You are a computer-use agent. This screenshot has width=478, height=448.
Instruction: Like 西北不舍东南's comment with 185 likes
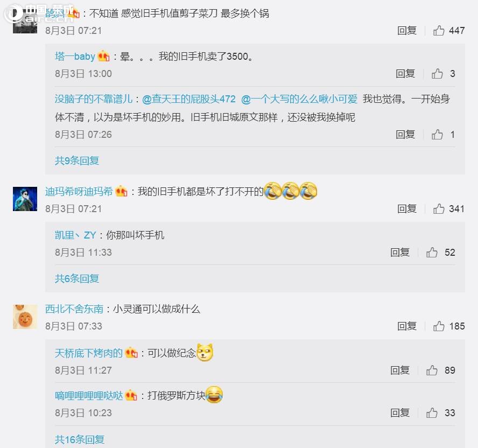[439, 326]
